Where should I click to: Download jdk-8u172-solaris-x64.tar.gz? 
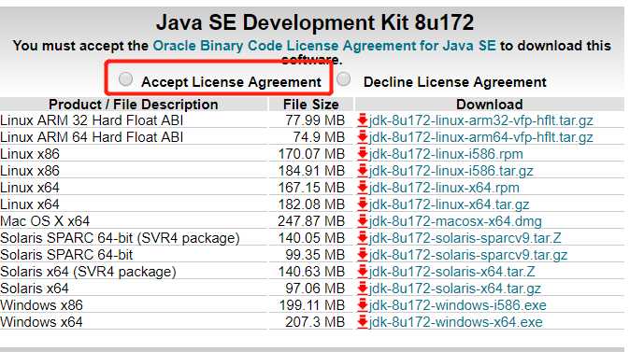tap(454, 289)
